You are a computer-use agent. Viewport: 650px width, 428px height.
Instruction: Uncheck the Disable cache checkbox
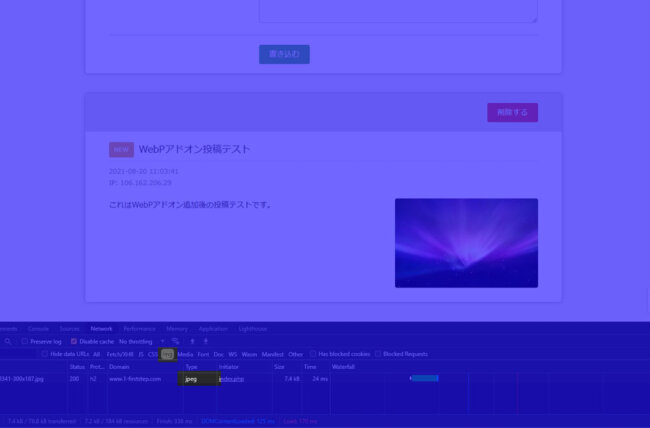(x=74, y=341)
